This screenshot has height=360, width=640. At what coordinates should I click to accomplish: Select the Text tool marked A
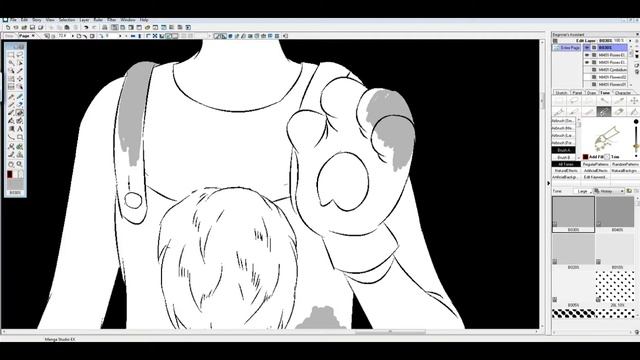tap(20, 129)
